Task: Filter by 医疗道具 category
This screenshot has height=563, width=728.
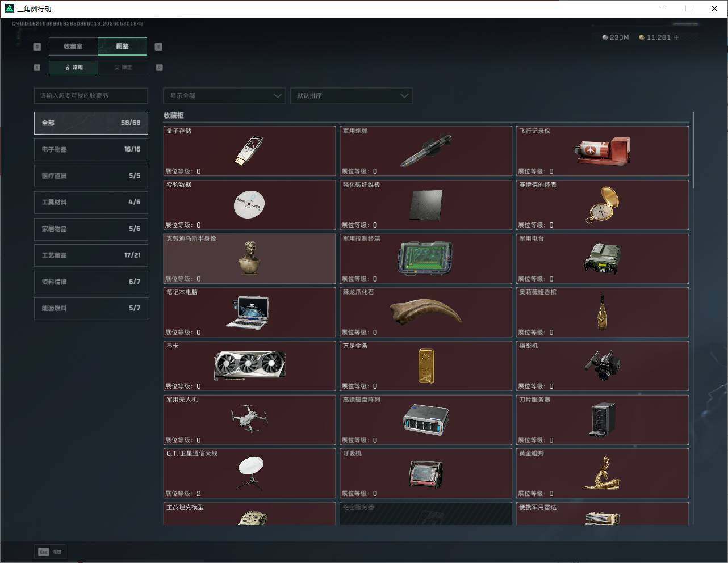Action: point(91,176)
